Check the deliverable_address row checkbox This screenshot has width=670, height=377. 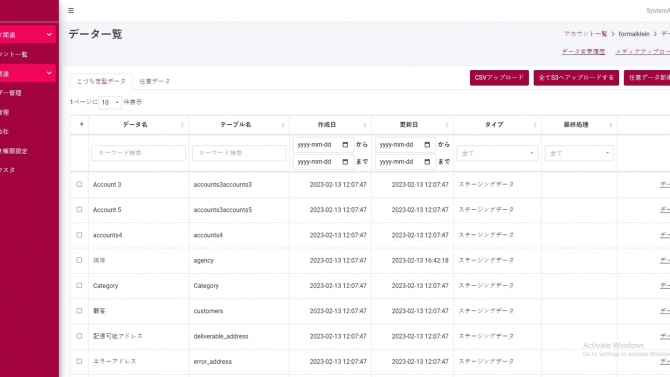click(79, 336)
